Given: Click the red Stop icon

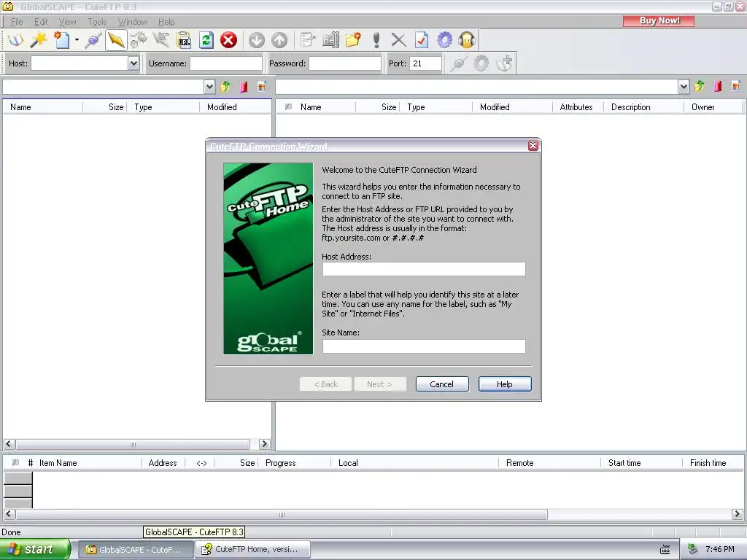Looking at the screenshot, I should coord(228,40).
